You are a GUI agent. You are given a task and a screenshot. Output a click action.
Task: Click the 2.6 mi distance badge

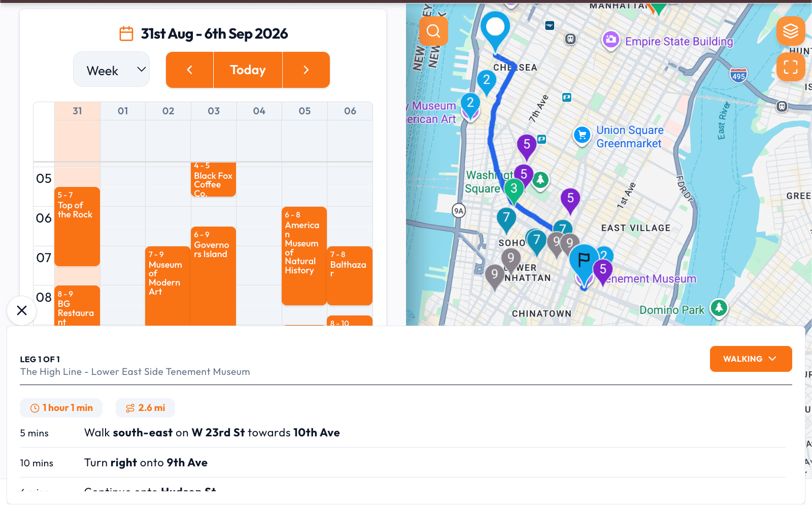tap(145, 408)
